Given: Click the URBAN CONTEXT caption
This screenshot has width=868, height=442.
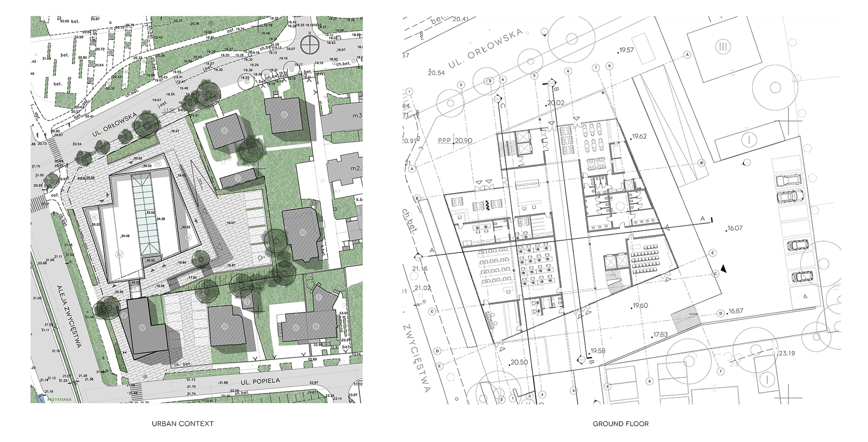Looking at the screenshot, I should pos(183,423).
